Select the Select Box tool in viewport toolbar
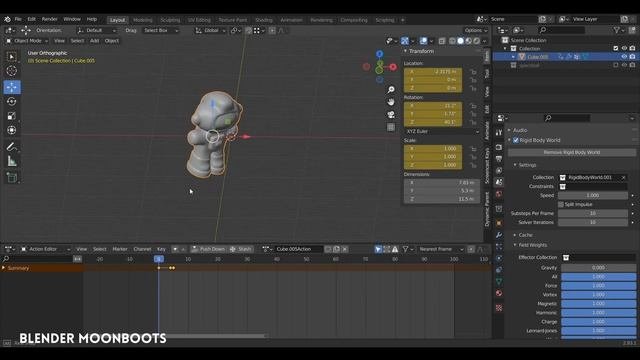 click(x=12, y=57)
